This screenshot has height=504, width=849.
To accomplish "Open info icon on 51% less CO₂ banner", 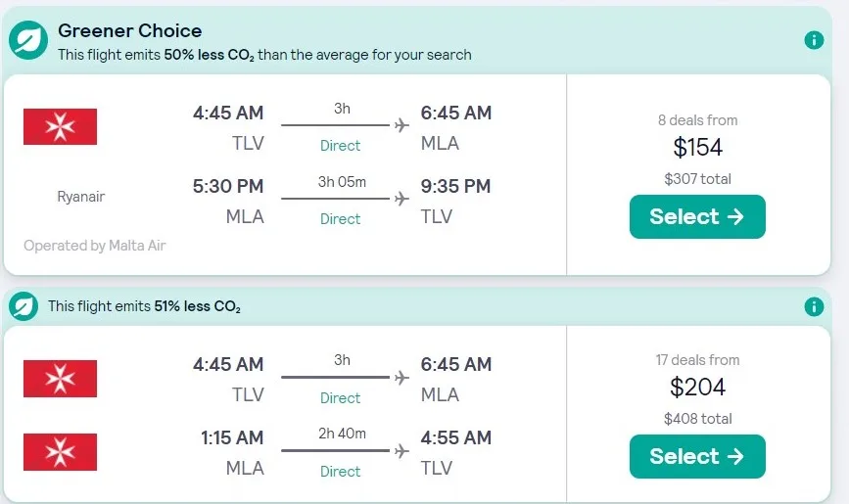I will coord(814,307).
